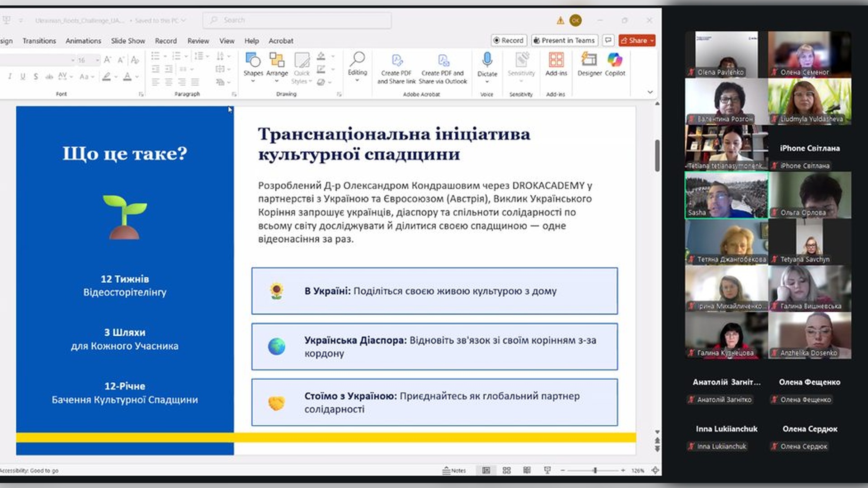This screenshot has width=868, height=488.
Task: Adjust the zoom slider handle
Action: (x=595, y=470)
